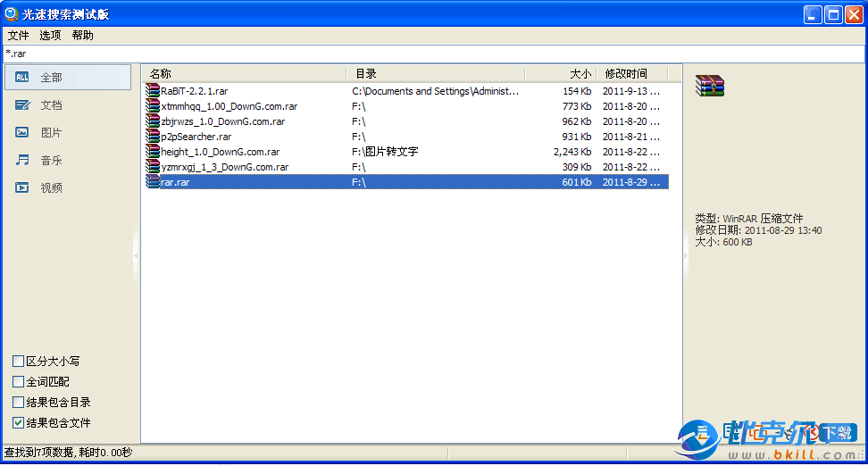Select file name yzmrxgj_1_3_DownG.com.rar
Image resolution: width=868 pixels, height=466 pixels.
(225, 167)
